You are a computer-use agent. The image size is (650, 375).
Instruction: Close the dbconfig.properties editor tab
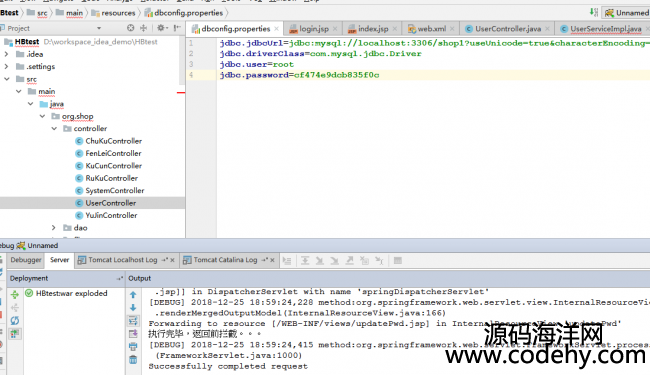tap(276, 29)
